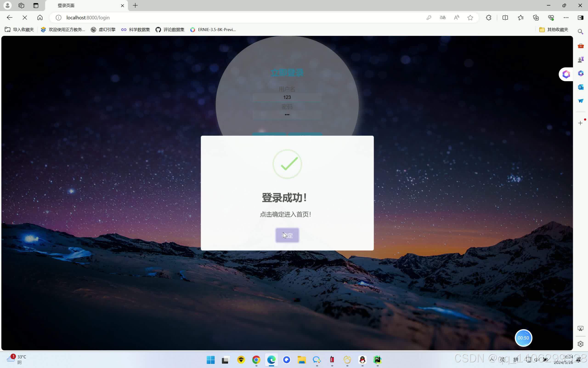The image size is (588, 368).
Task: Toggle split screen view icon
Action: 505,17
